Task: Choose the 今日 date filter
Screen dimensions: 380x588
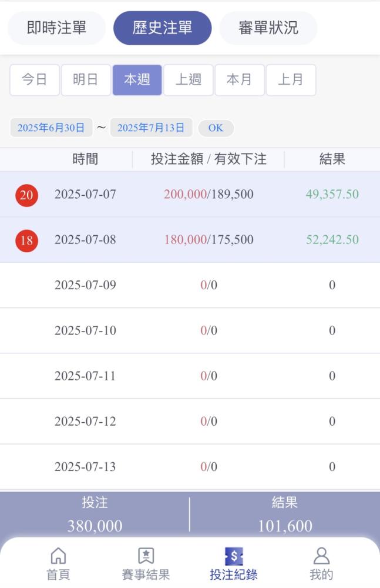Action: (35, 80)
